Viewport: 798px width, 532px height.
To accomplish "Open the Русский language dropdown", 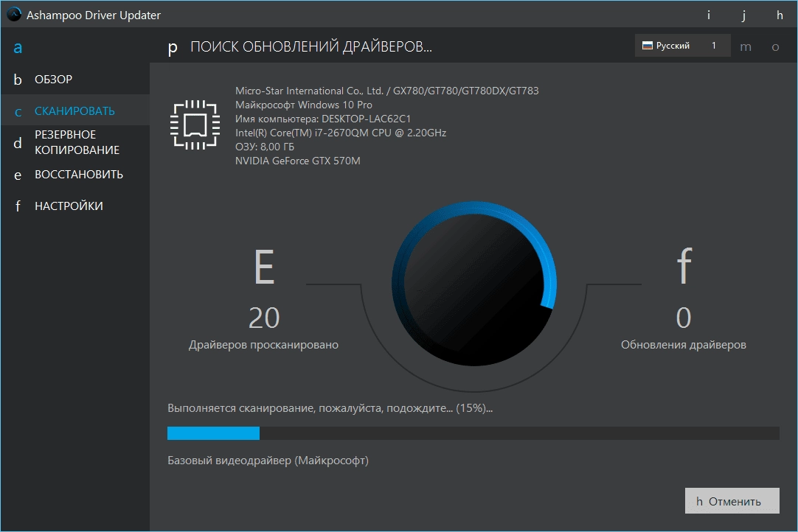I will click(682, 45).
